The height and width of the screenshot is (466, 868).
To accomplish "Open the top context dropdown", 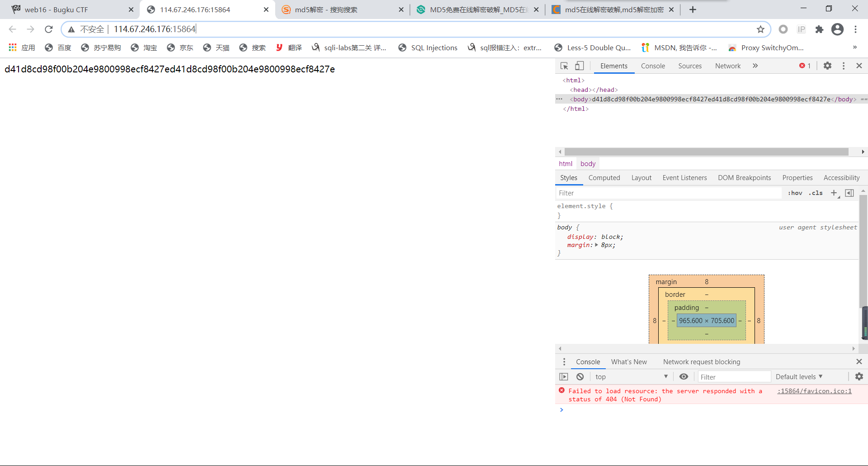I will point(631,377).
